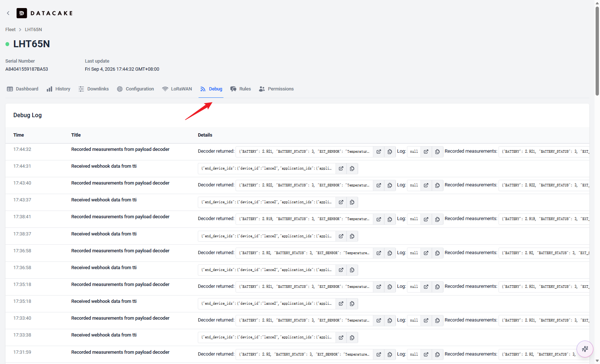Viewport: 600px width, 364px height.
Task: Click the vertical page scrollbar
Action: tap(597, 51)
